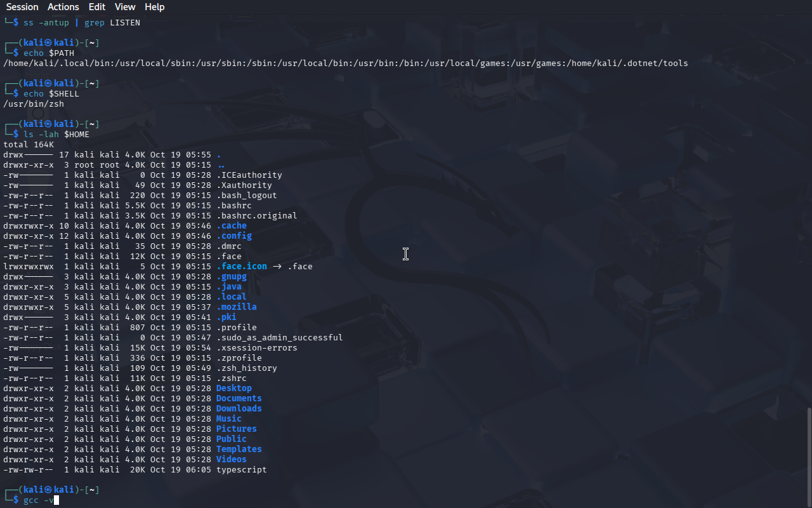Click the .config directory name

233,236
